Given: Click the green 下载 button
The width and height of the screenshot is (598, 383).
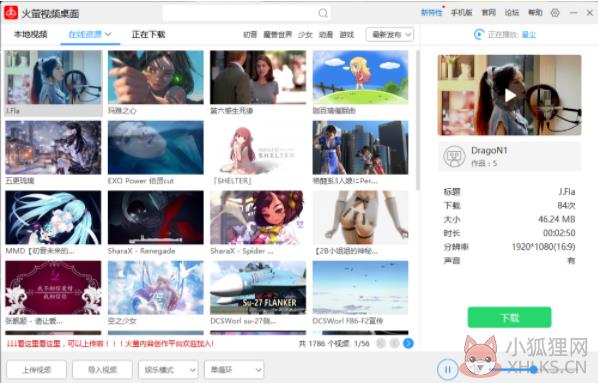Looking at the screenshot, I should tap(510, 317).
